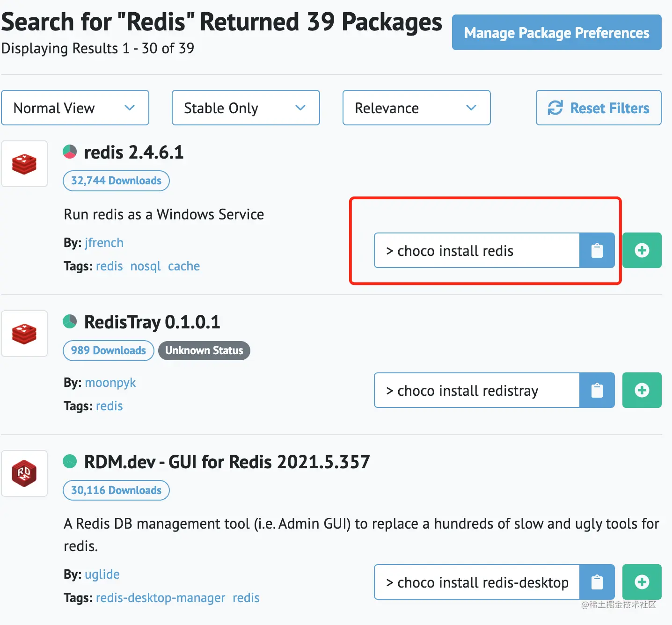Open author moonpyk's profile link
Image resolution: width=672 pixels, height=625 pixels.
(110, 383)
